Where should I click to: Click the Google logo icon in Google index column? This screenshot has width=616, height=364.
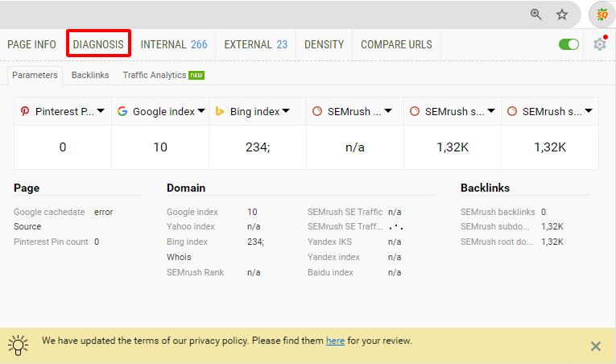point(122,111)
